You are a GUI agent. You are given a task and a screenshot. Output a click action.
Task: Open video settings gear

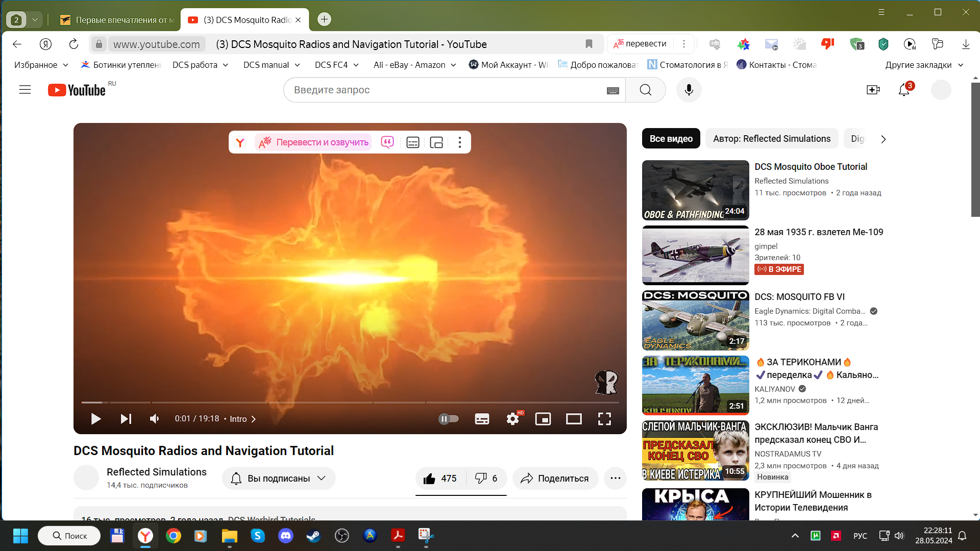tap(513, 419)
